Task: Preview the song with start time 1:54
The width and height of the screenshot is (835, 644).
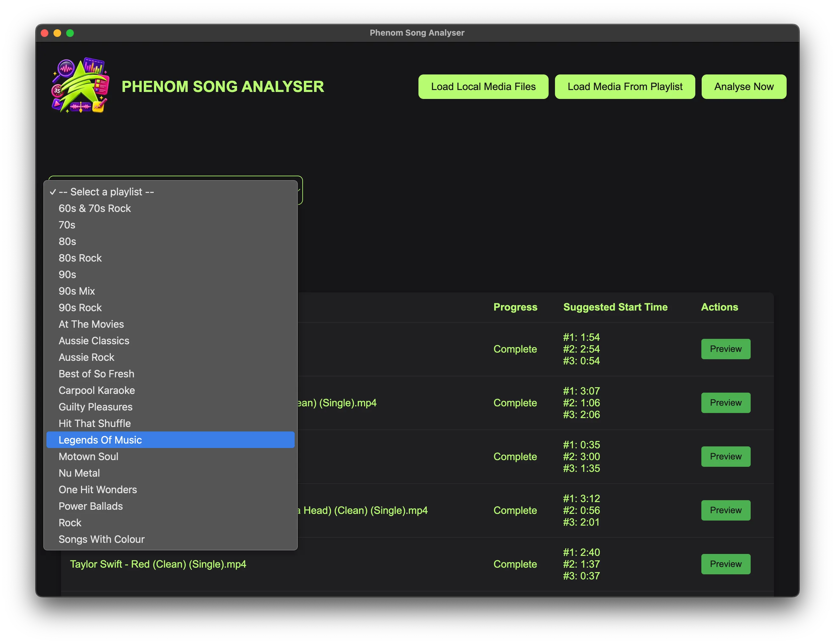Action: pyautogui.click(x=725, y=349)
